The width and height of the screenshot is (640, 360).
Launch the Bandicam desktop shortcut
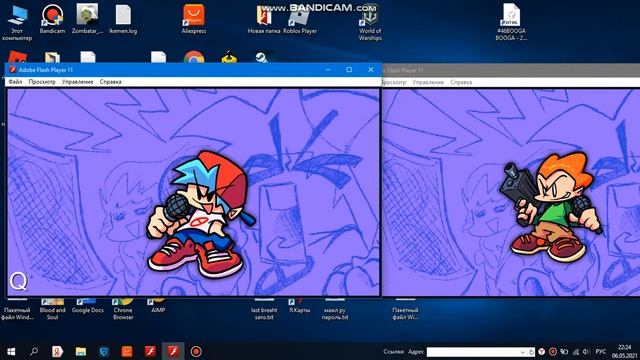click(x=52, y=19)
